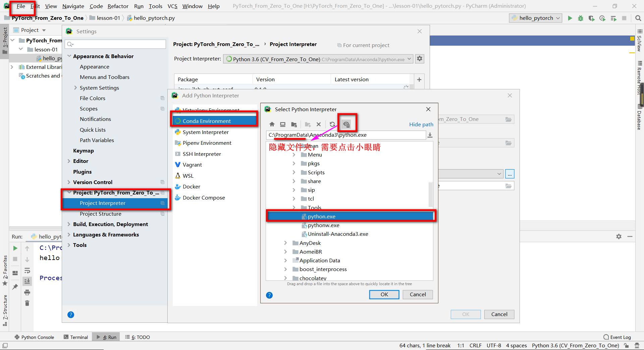Screen dimensions: 644x350
Task: Print the Run panel output
Action: (x=27, y=292)
